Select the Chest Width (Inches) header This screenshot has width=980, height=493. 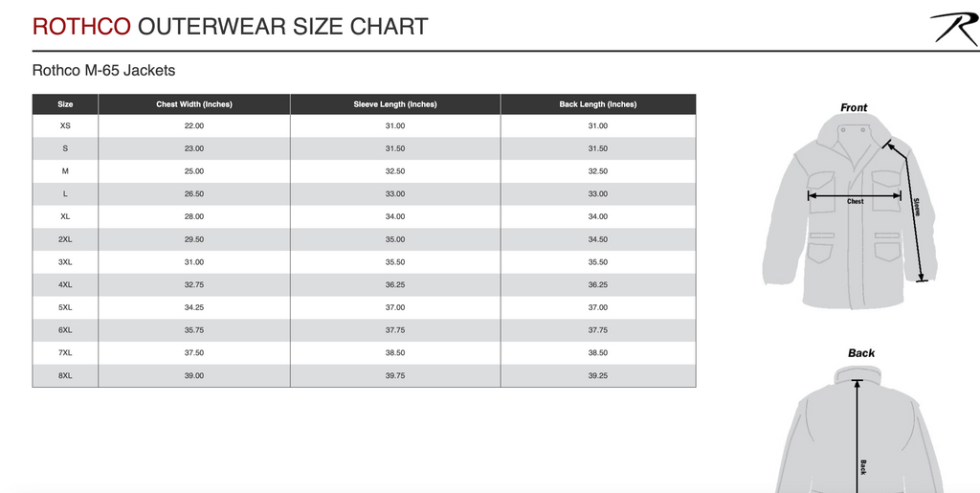coord(194,104)
